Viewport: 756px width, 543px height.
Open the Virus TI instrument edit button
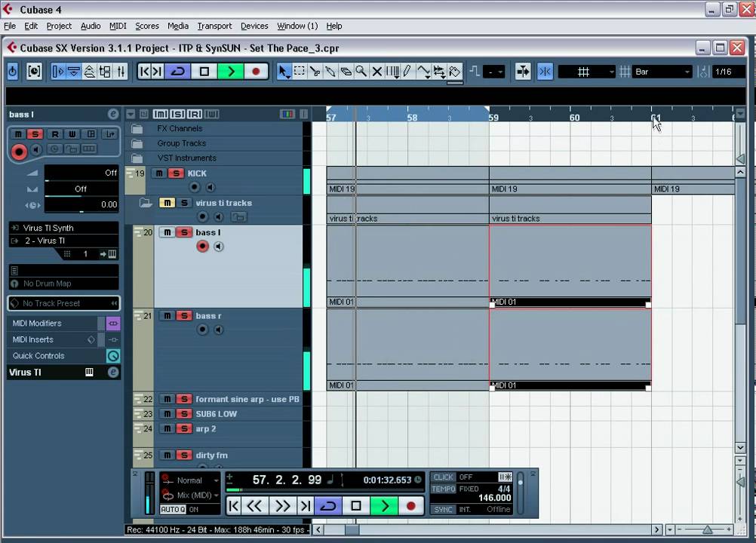[113, 372]
